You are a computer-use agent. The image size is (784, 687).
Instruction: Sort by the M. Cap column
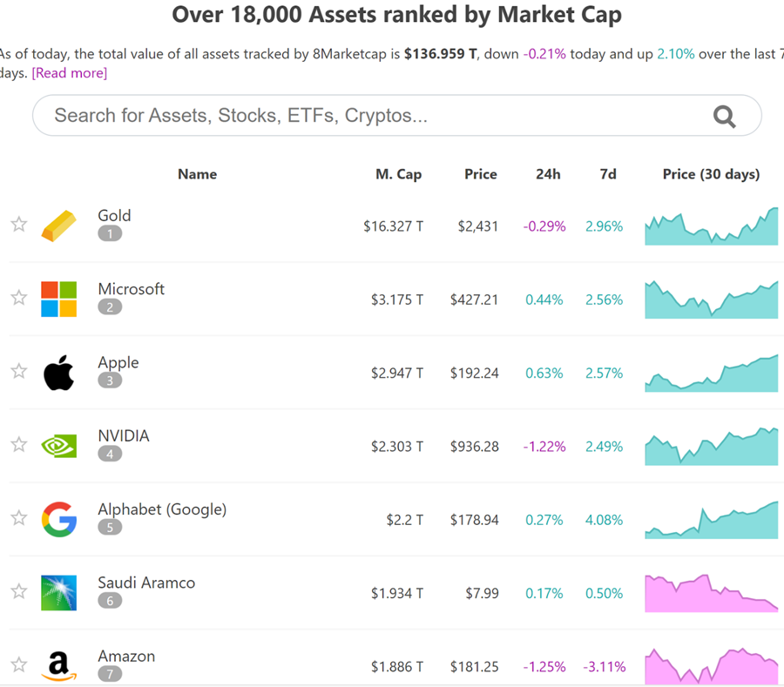click(x=398, y=174)
